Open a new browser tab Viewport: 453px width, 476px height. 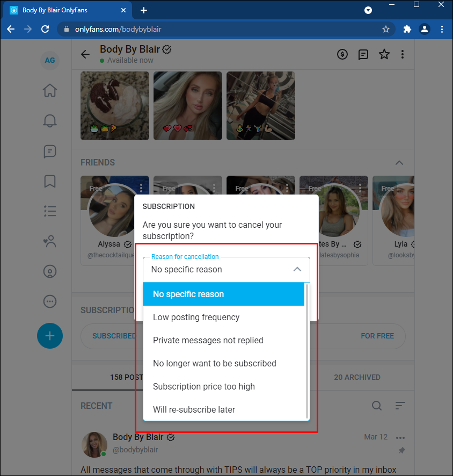144,10
